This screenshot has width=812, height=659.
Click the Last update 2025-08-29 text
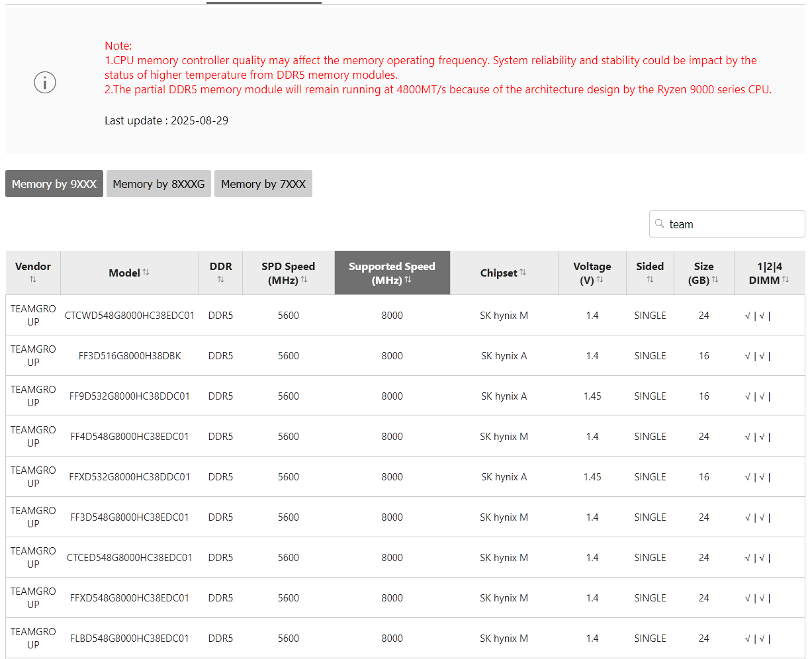coord(167,120)
